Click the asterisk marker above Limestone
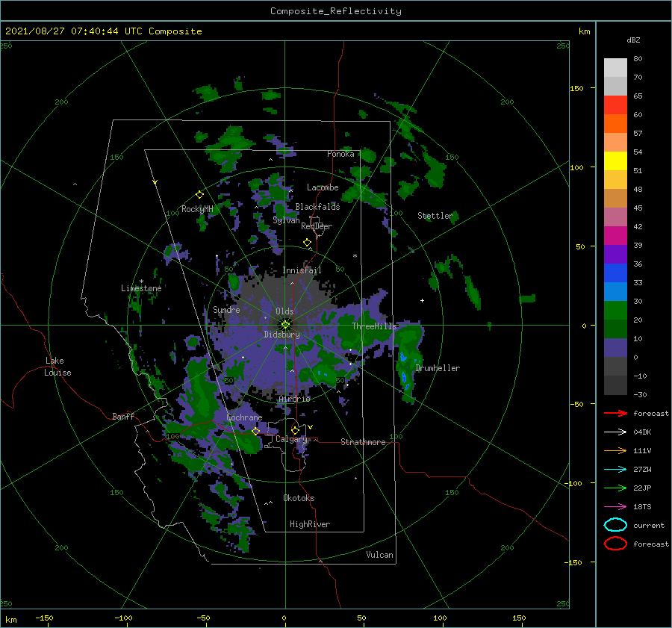 [141, 282]
